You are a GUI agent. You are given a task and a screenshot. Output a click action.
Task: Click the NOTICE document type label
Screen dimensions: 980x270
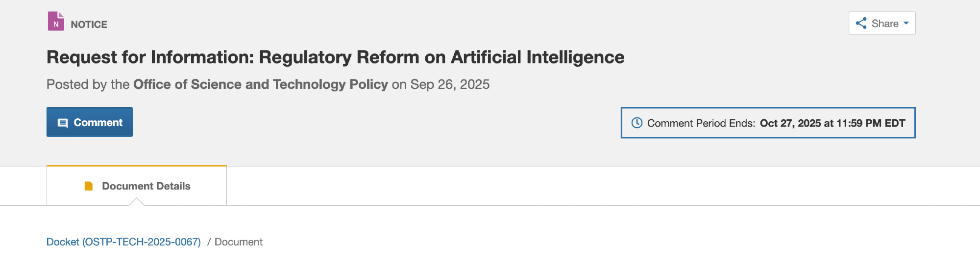pyautogui.click(x=89, y=25)
